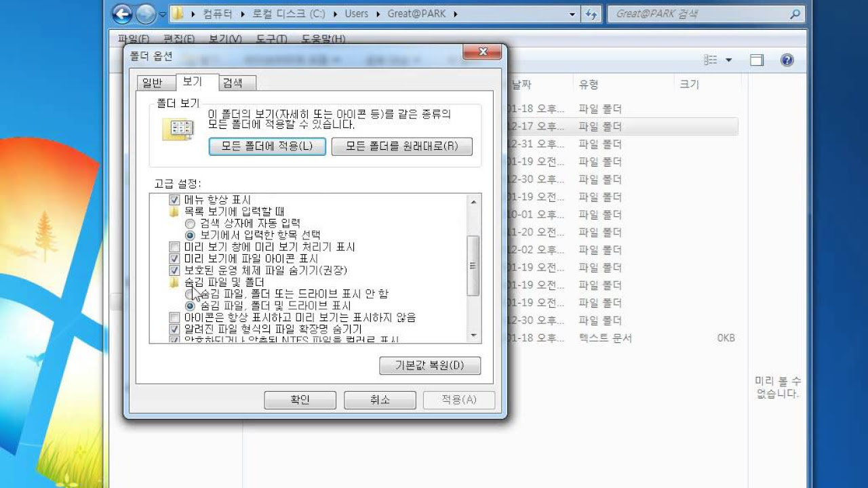Image resolution: width=868 pixels, height=488 pixels.
Task: Open 파일(F) menu
Action: (134, 39)
